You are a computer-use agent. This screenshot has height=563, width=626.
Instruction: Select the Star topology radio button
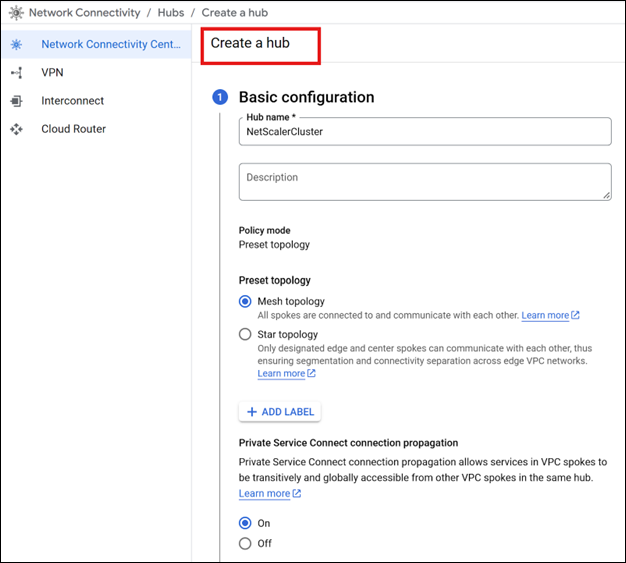point(245,335)
